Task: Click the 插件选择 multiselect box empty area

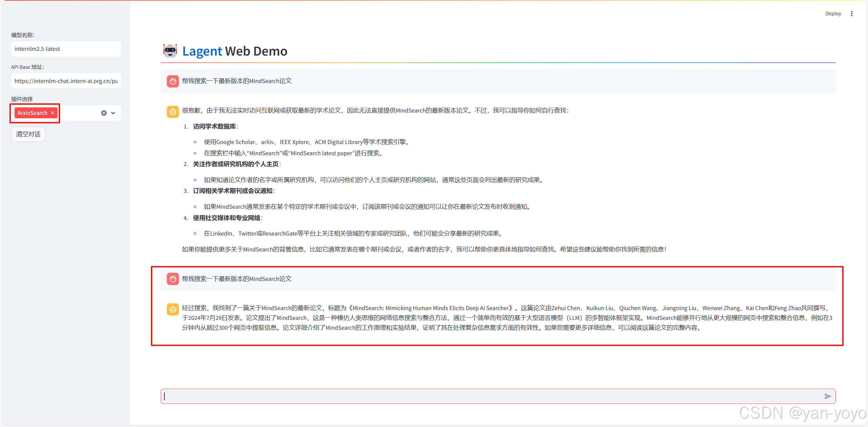Action: pos(80,113)
